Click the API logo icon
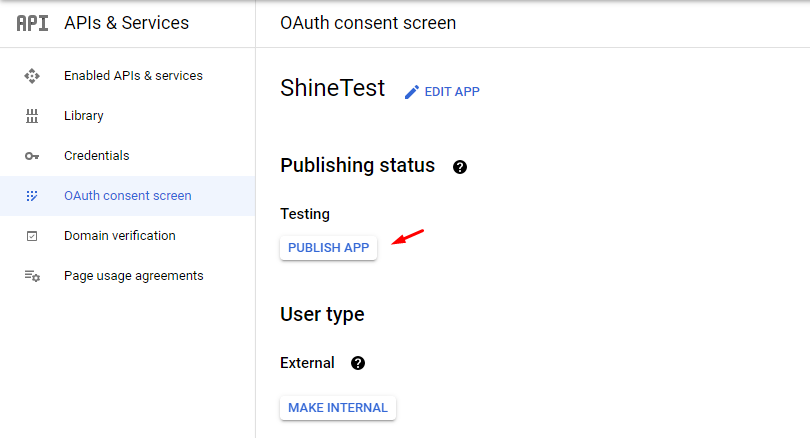This screenshot has height=438, width=810. [x=32, y=23]
